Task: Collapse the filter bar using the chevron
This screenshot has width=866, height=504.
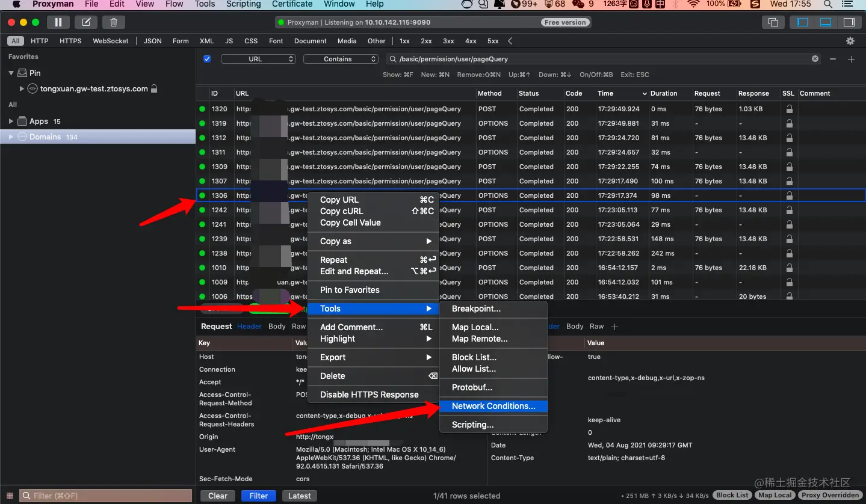Action: coord(510,41)
